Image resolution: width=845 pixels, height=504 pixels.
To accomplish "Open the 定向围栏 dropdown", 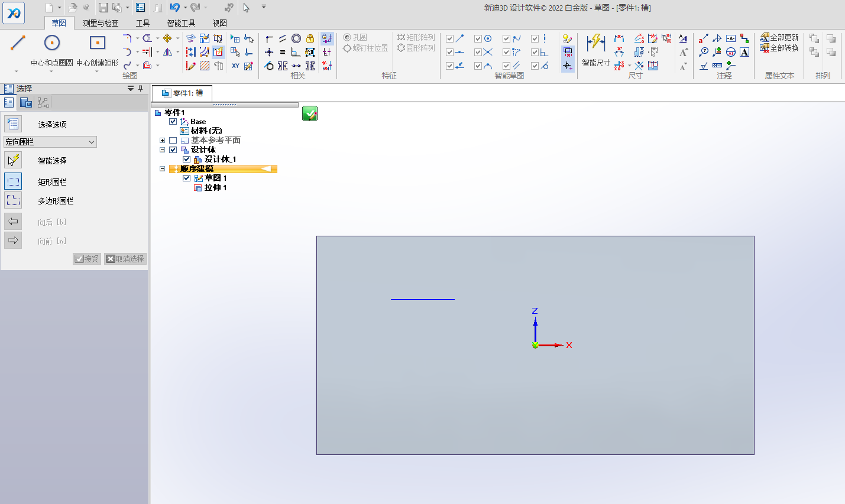I will (50, 142).
